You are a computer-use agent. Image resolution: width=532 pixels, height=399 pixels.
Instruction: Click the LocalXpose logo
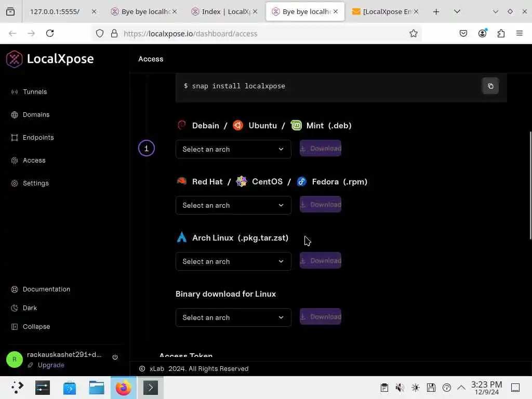pos(50,59)
